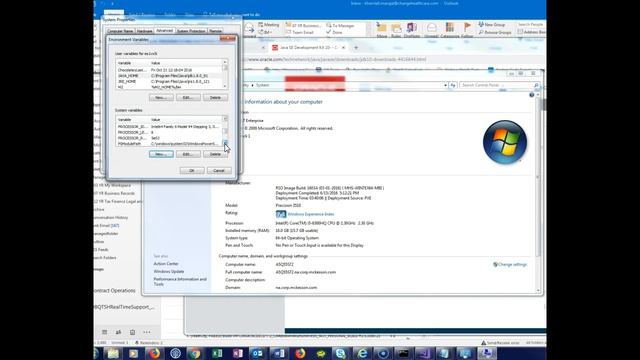This screenshot has height=360, width=640.
Task: Open command prompt from taskbar
Action: coord(403,353)
